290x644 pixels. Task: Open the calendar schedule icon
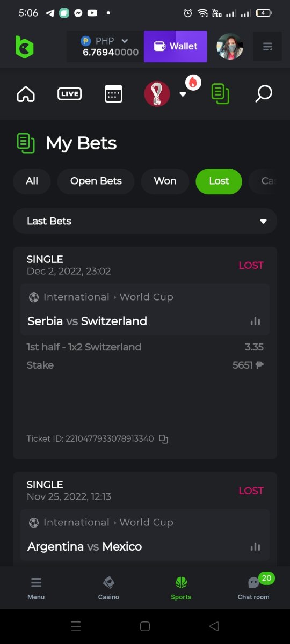coord(113,94)
